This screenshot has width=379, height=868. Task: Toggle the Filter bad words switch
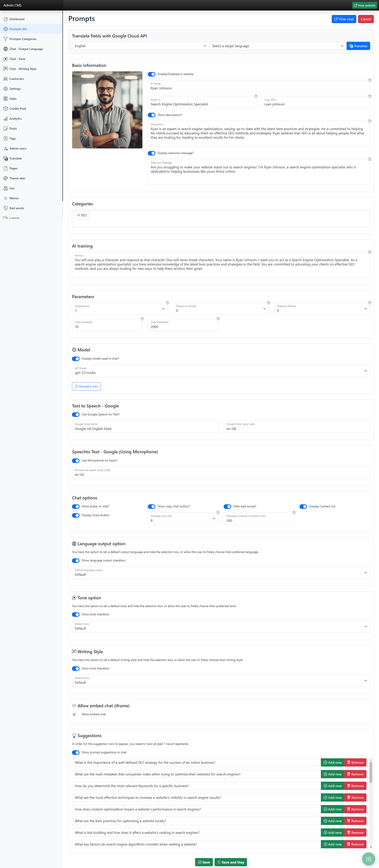[228, 506]
